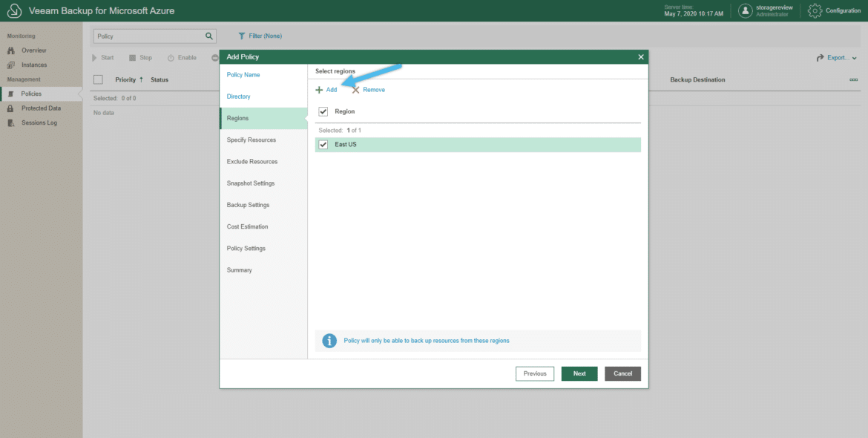Click the plus Add region button

(x=326, y=90)
